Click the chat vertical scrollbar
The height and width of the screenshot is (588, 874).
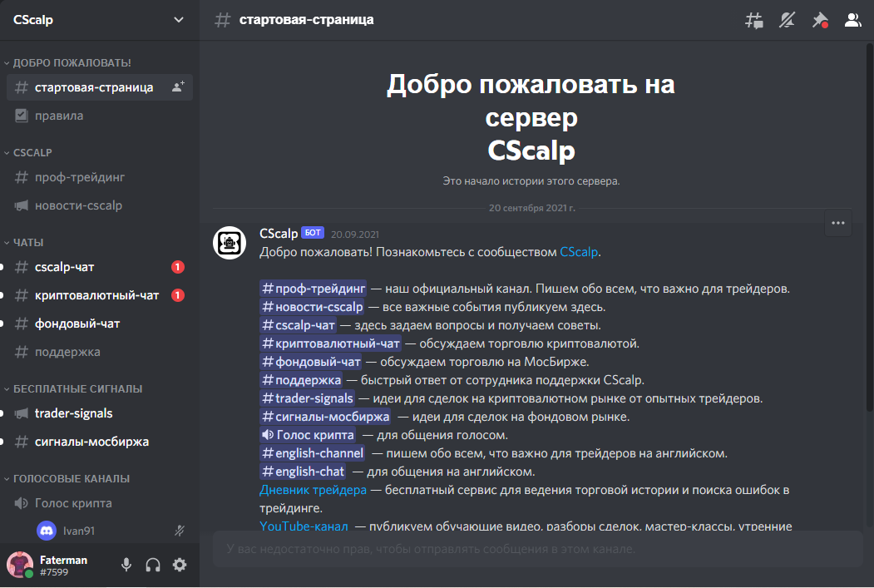(870, 229)
